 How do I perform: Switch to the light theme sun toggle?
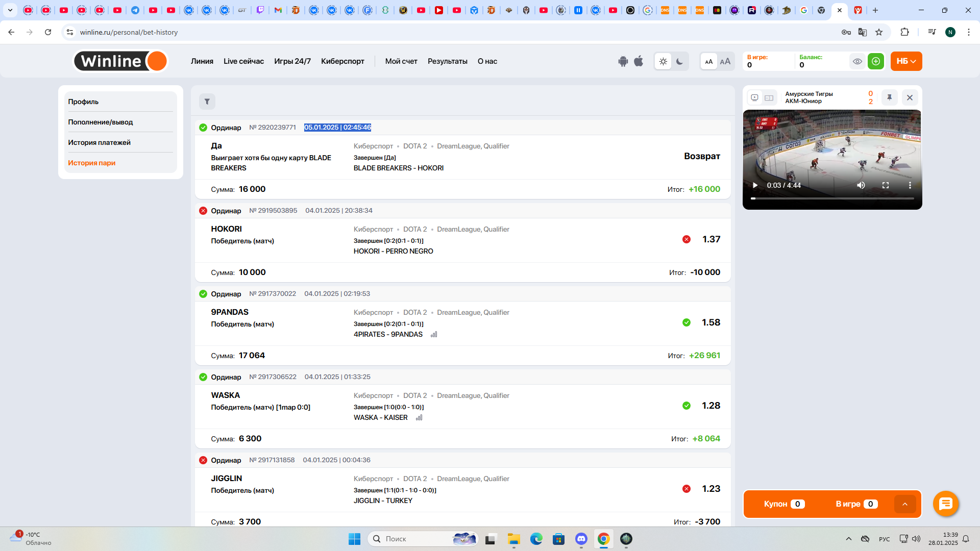663,61
